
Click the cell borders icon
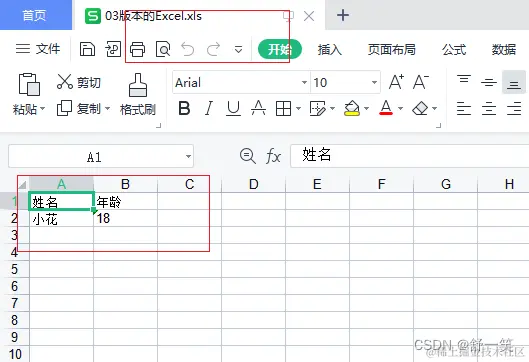[x=283, y=109]
